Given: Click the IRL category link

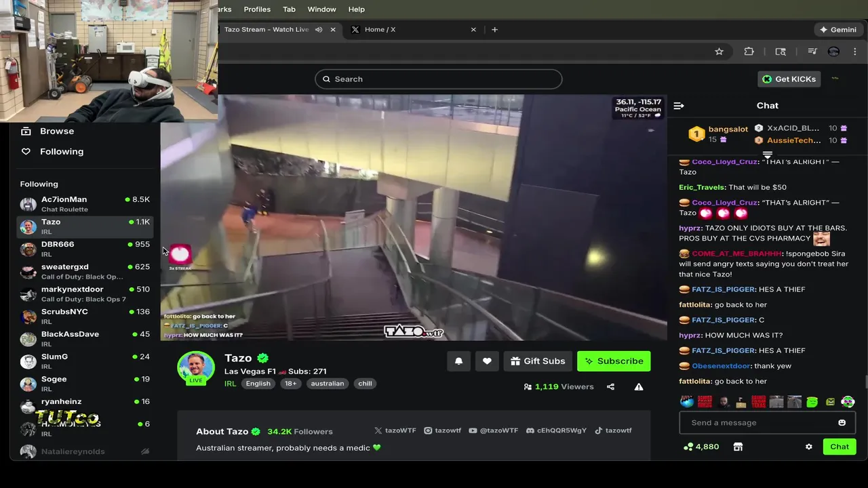Looking at the screenshot, I should (x=231, y=384).
